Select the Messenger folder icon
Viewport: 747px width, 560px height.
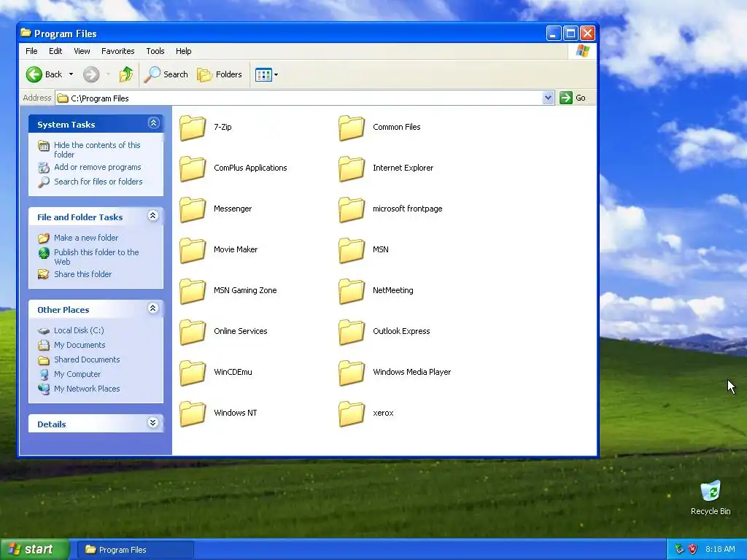pyautogui.click(x=193, y=209)
